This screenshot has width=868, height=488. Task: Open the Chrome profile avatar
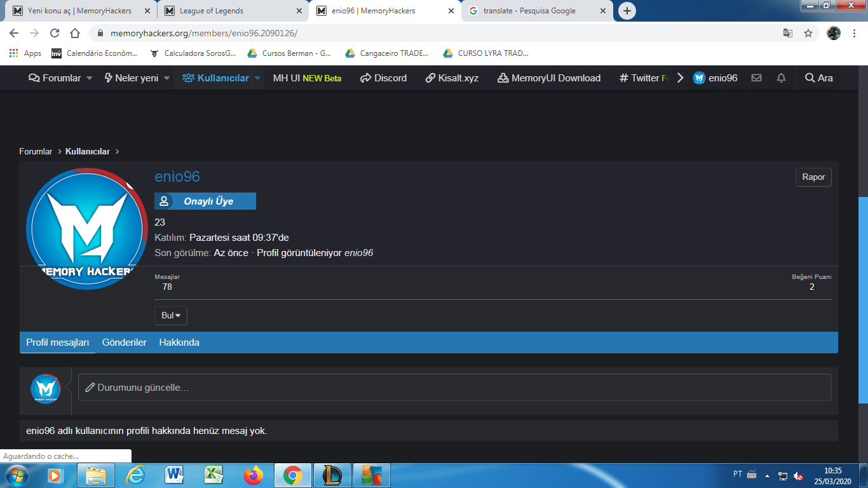tap(834, 33)
